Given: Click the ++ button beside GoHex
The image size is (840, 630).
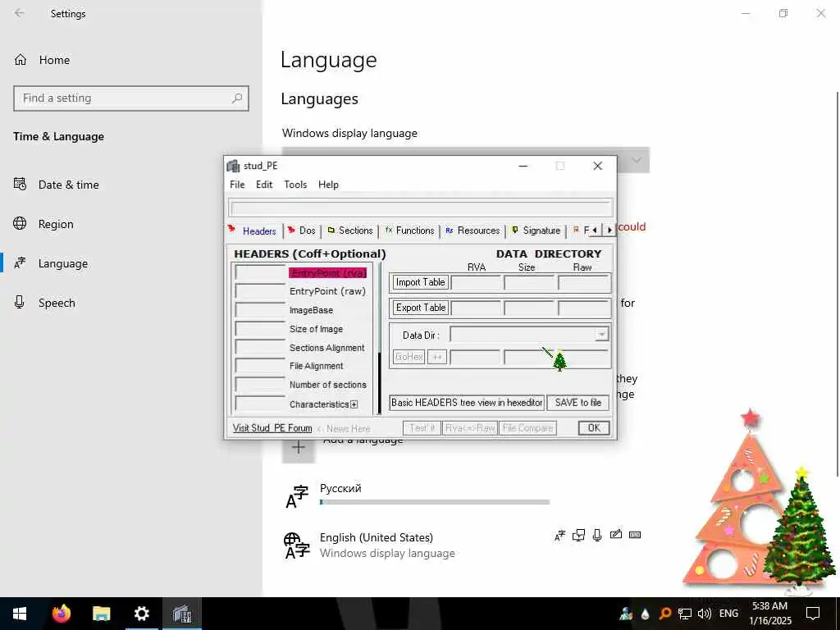Looking at the screenshot, I should pos(437,357).
